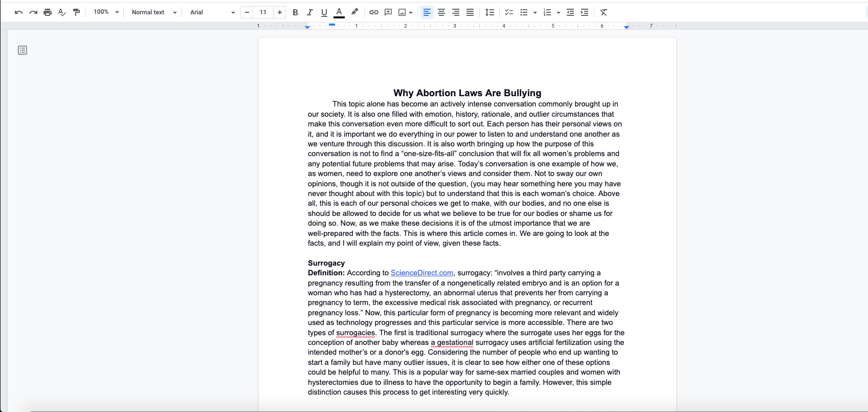Click the underlined word 'surrogacies'
This screenshot has height=412, width=868.
coord(355,333)
